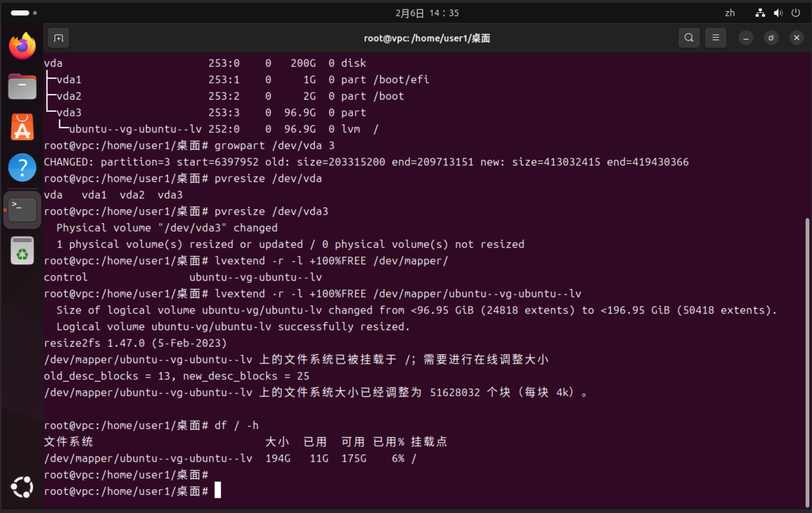The image size is (812, 513).
Task: Click the terminal search icon
Action: point(689,38)
